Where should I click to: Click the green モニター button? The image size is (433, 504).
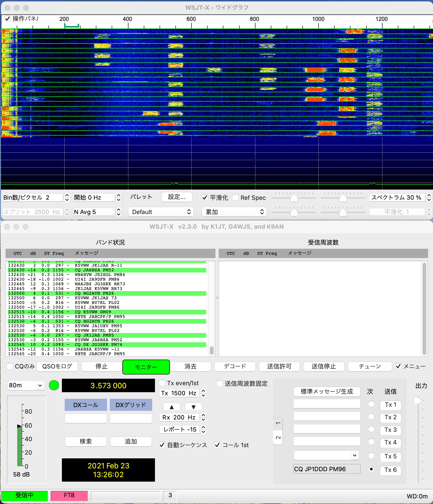pos(146,367)
